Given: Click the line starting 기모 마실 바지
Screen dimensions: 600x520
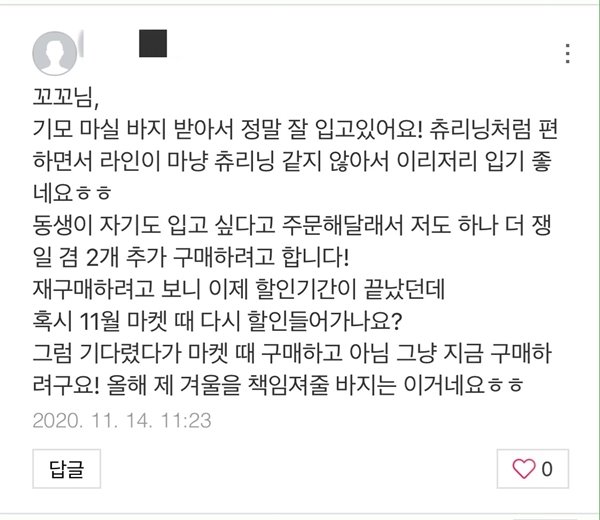Looking at the screenshot, I should (x=295, y=129).
